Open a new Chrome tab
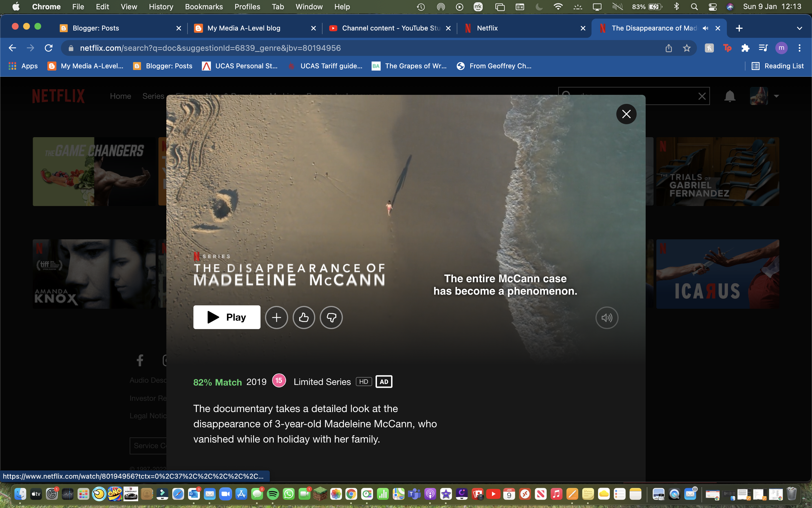Viewport: 812px width, 508px height. pyautogui.click(x=739, y=28)
